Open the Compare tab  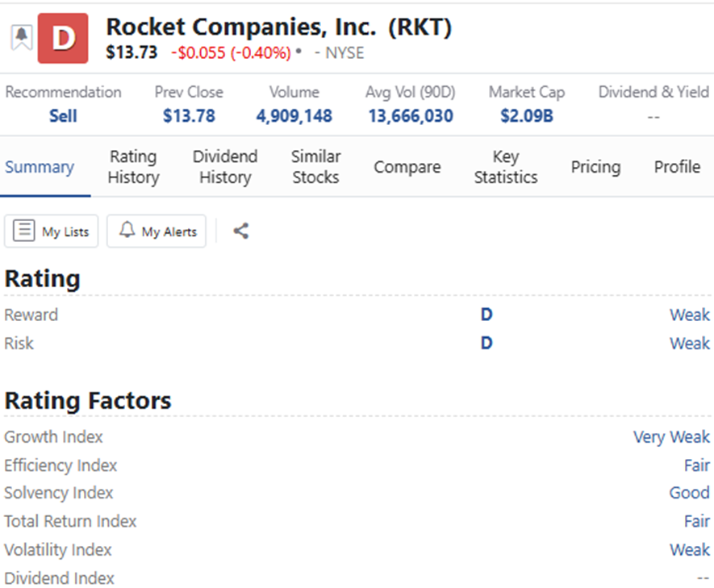coord(407,167)
